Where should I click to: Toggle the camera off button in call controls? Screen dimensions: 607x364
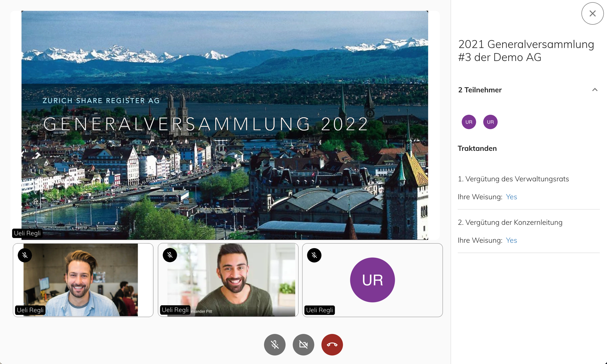[x=303, y=345]
